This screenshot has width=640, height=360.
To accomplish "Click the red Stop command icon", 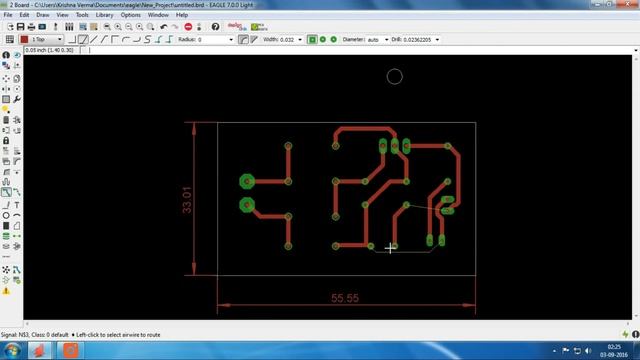I will tap(188, 27).
